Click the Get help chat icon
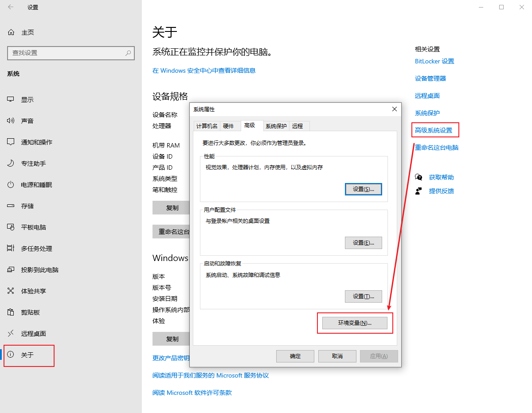532x413 pixels. (x=419, y=177)
